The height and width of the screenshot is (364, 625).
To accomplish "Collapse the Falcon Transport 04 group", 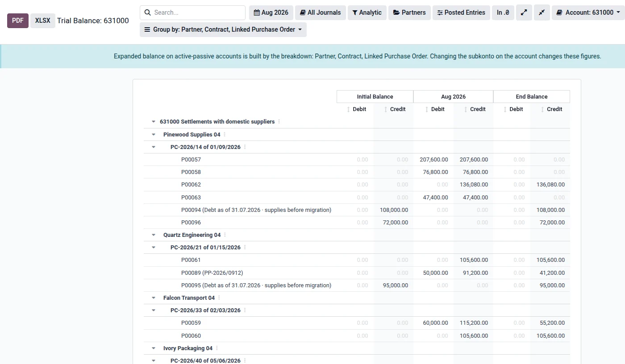I will [154, 298].
